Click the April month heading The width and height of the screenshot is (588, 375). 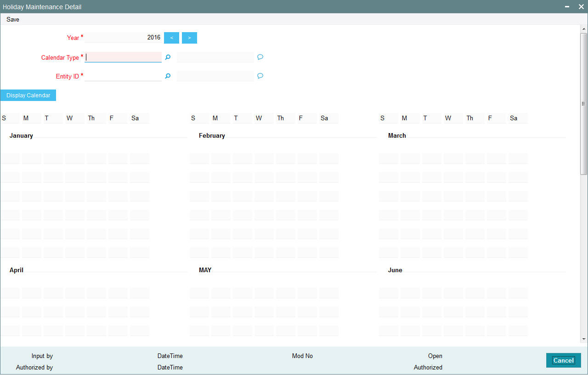[17, 270]
